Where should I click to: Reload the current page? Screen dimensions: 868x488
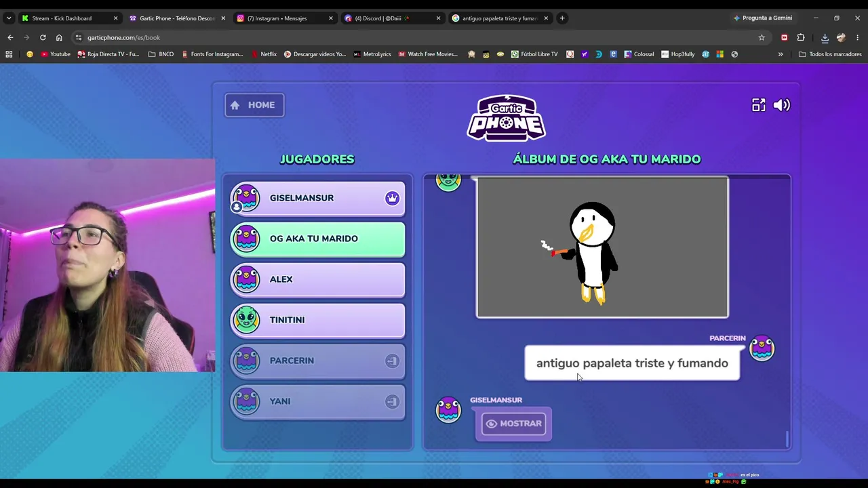[x=43, y=37]
